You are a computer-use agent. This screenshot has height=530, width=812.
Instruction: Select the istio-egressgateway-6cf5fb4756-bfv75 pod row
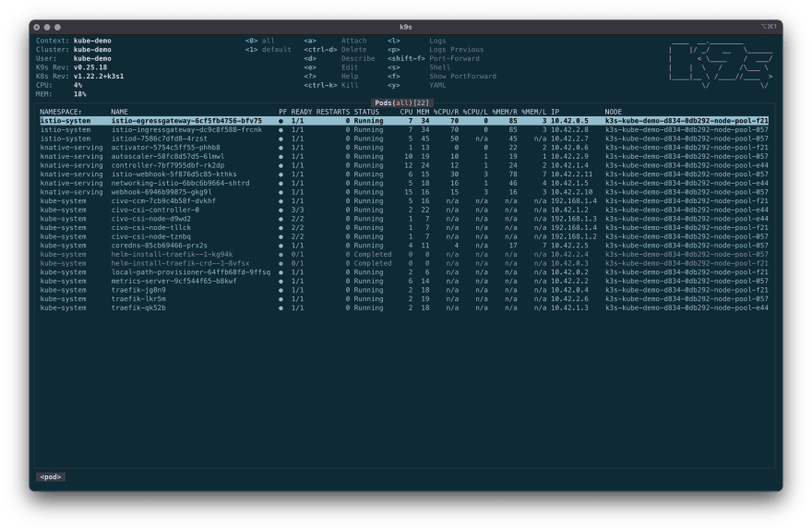[404, 121]
